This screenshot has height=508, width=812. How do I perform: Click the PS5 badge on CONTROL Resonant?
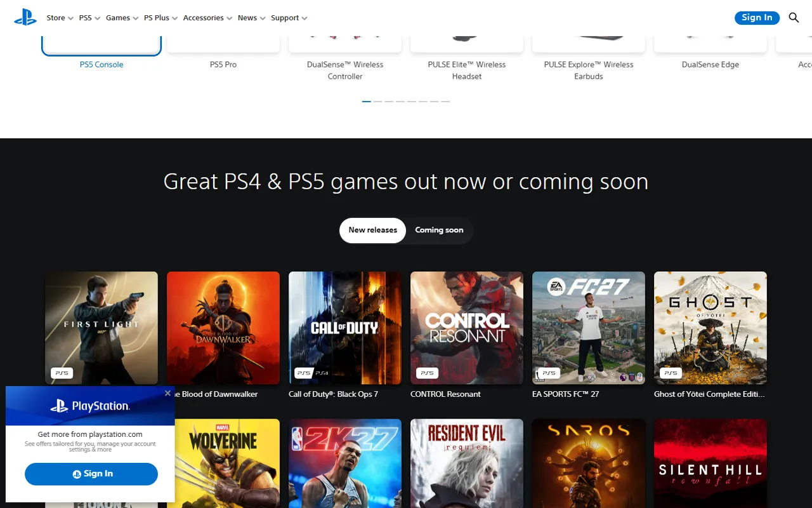click(x=427, y=373)
